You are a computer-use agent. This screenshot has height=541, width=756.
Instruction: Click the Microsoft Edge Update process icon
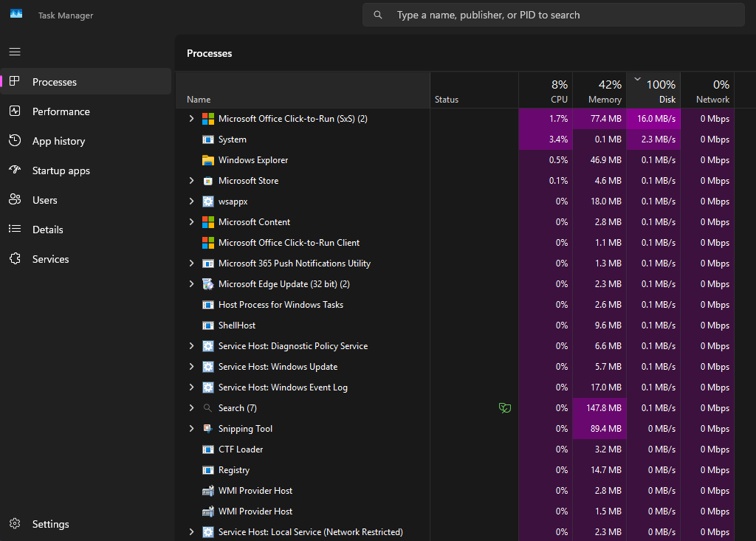tap(207, 284)
